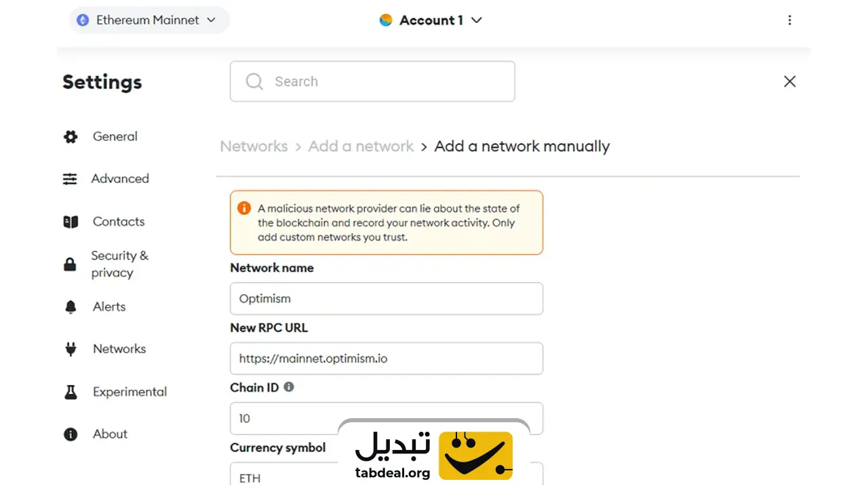Click the Advanced sliders icon in sidebar

point(71,179)
